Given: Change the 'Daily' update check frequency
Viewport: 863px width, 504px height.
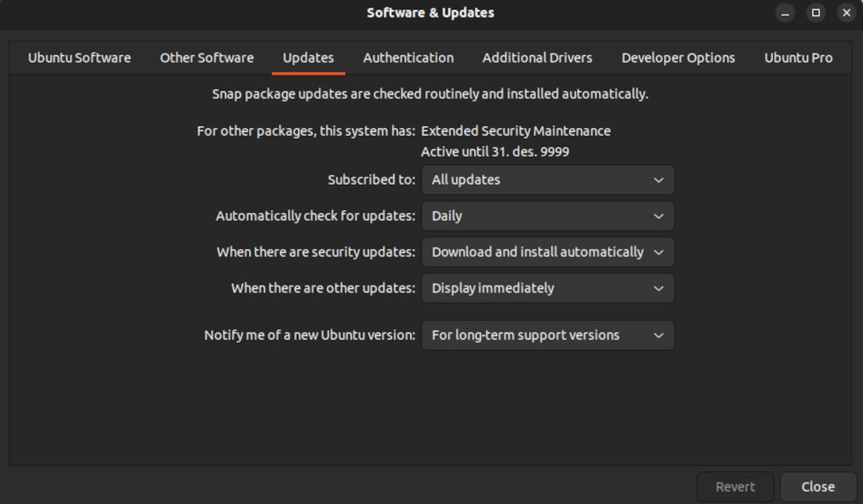Looking at the screenshot, I should pyautogui.click(x=547, y=216).
